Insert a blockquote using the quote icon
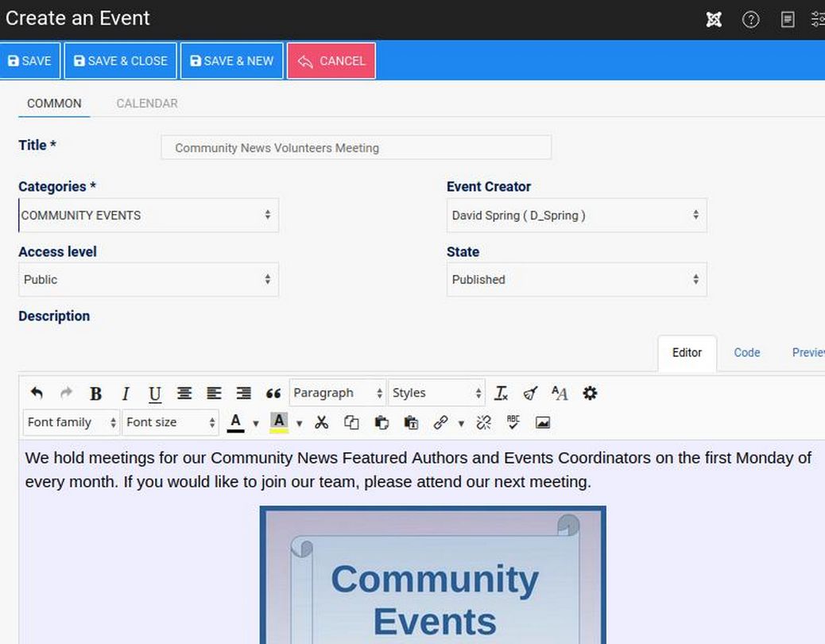This screenshot has height=644, width=825. click(x=273, y=394)
